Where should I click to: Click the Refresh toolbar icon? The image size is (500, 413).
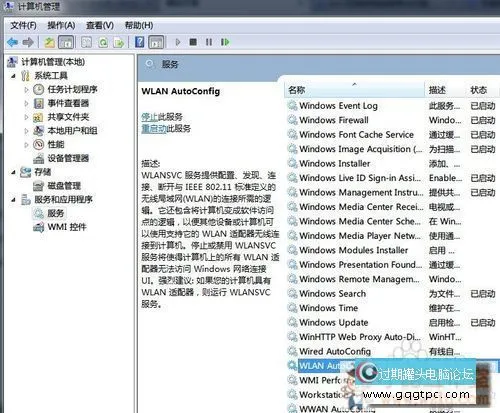tap(103, 42)
